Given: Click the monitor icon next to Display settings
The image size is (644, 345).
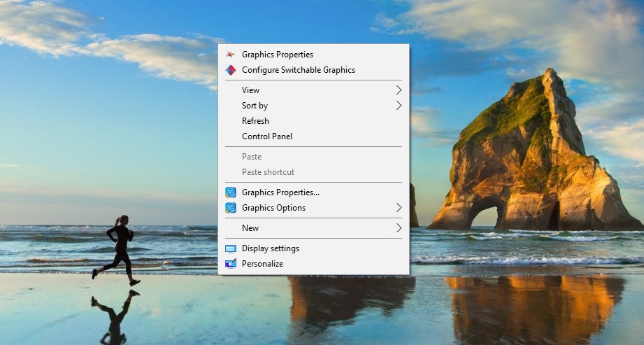Looking at the screenshot, I should (231, 248).
